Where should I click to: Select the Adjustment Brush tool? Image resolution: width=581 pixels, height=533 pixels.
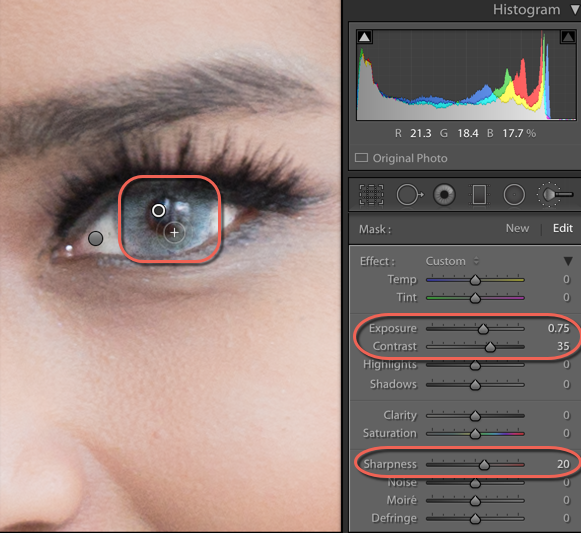pos(555,194)
